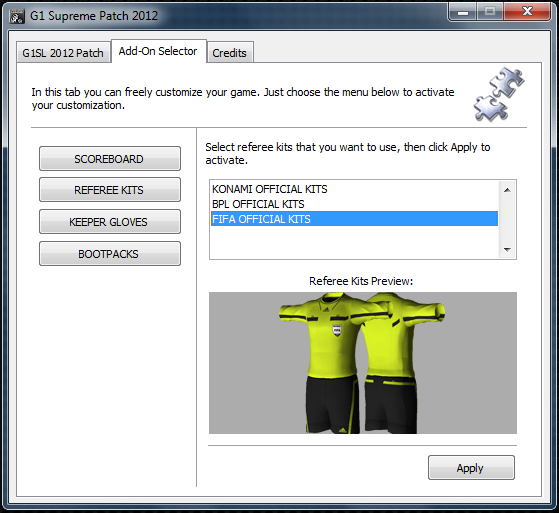This screenshot has height=513, width=559.
Task: Click Apply to activate the kits
Action: [471, 468]
